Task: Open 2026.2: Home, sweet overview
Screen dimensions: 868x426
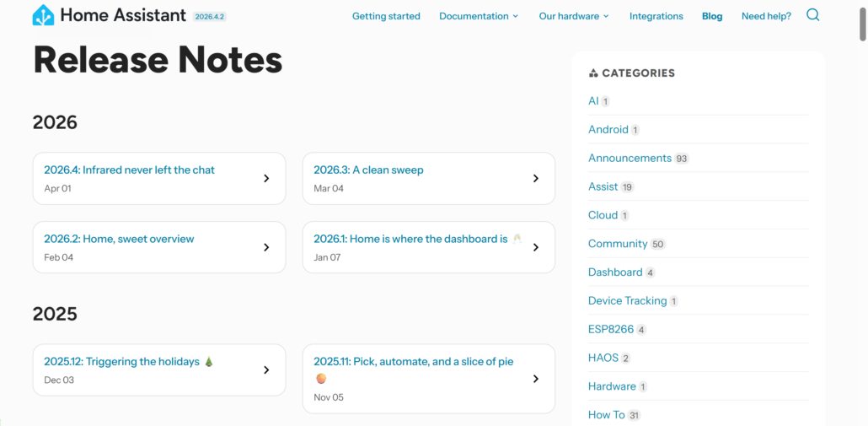Action: (x=119, y=239)
